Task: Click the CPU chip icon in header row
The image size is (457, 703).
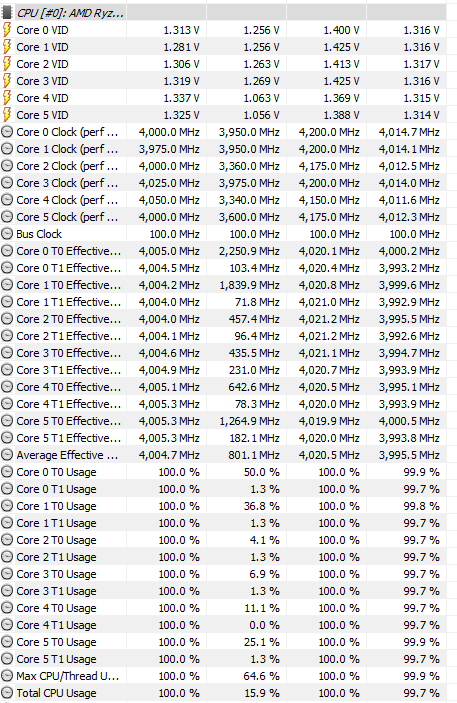Action: (x=7, y=13)
